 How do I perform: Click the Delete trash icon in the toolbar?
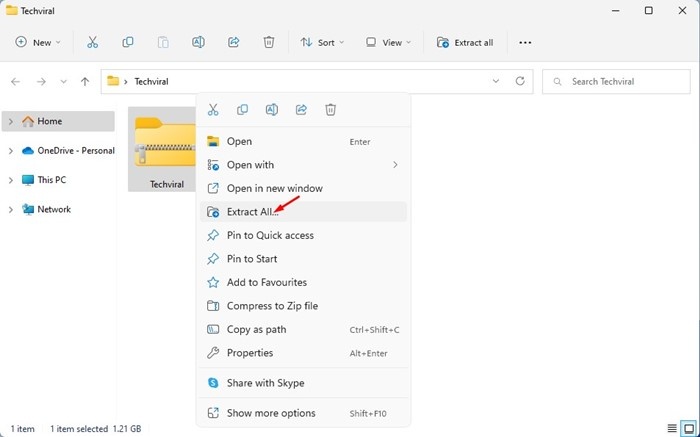pos(269,42)
